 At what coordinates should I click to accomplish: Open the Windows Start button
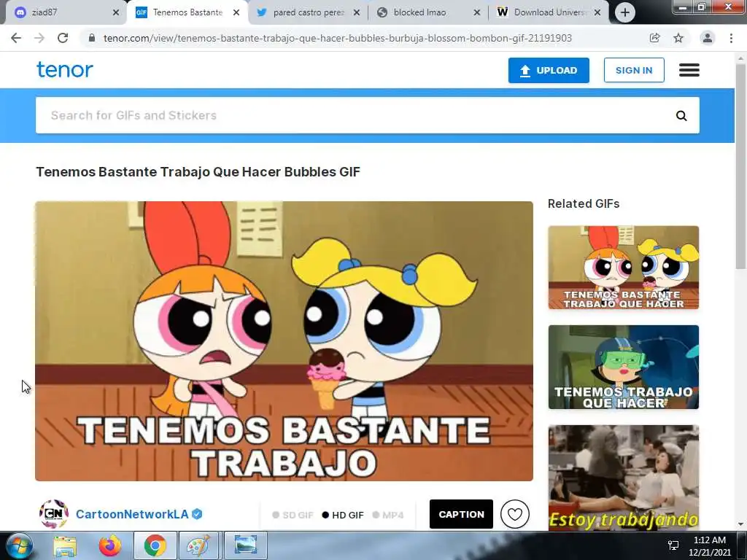point(18,545)
